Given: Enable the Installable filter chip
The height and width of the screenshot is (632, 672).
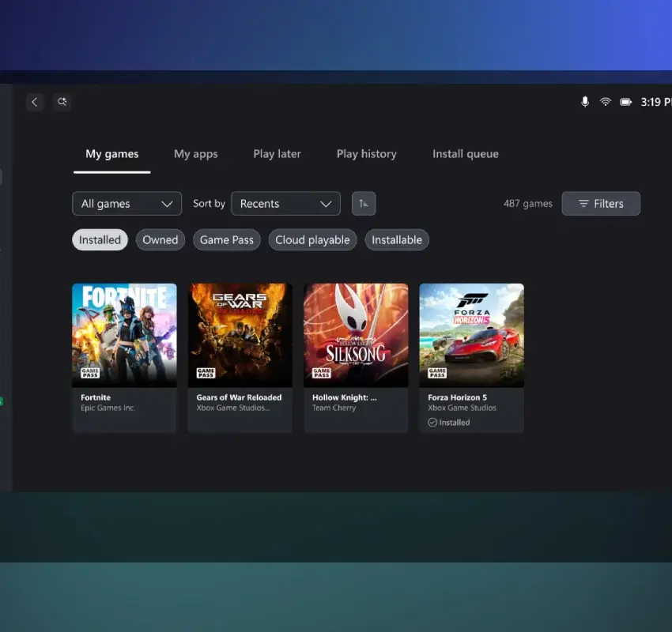Looking at the screenshot, I should [x=397, y=240].
